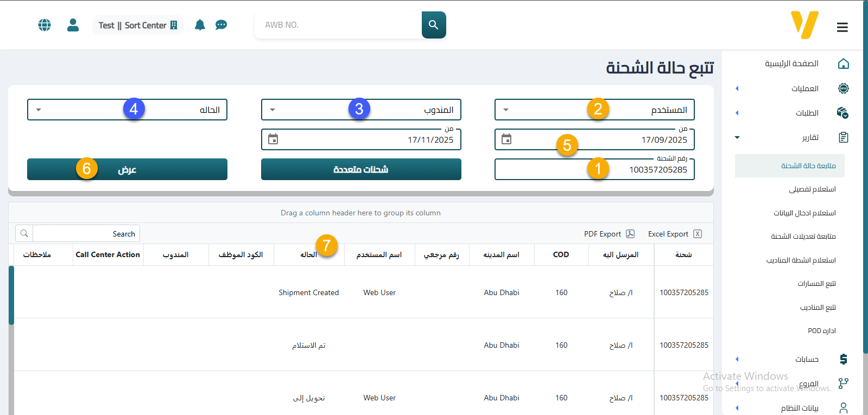
Task: Click the AWB search magnifier button
Action: coord(434,25)
